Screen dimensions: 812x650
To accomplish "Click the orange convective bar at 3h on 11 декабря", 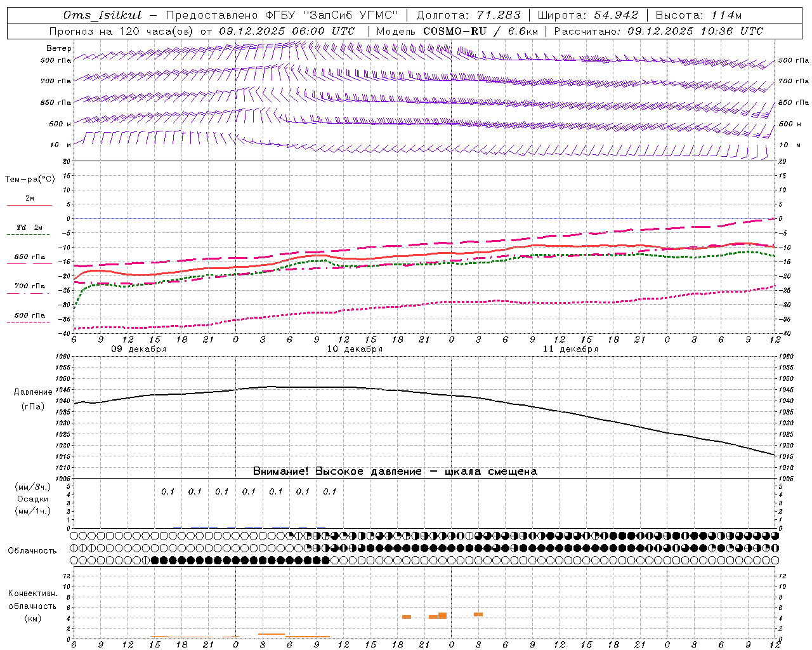I will coord(478,614).
